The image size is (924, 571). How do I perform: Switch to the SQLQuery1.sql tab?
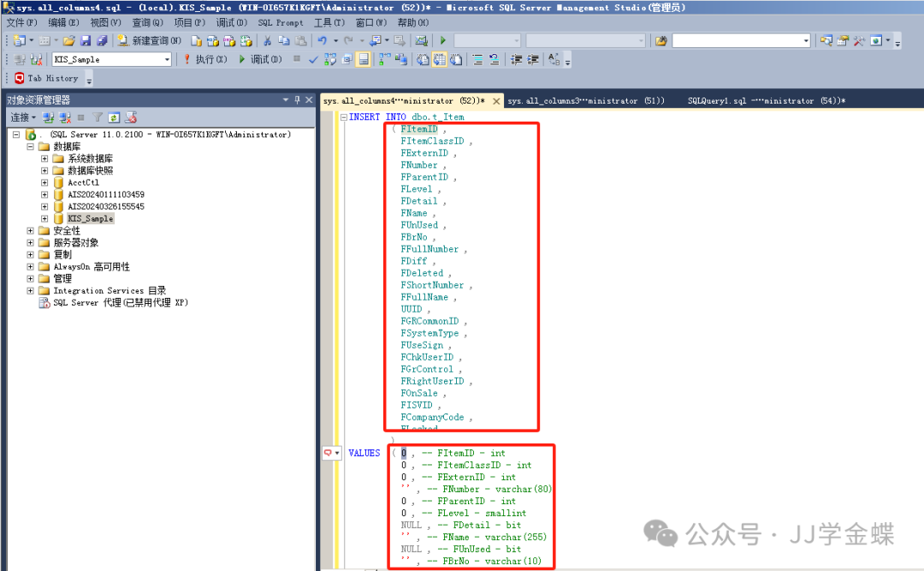[766, 101]
